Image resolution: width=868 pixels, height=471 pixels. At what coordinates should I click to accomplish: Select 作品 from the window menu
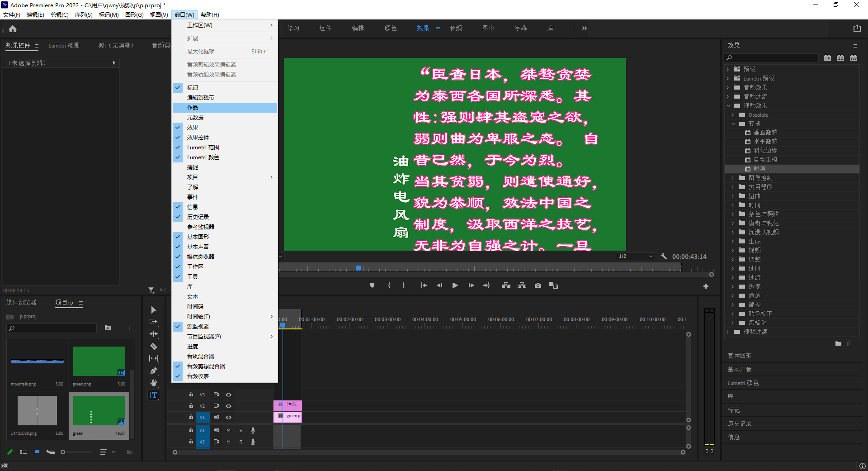(193, 108)
